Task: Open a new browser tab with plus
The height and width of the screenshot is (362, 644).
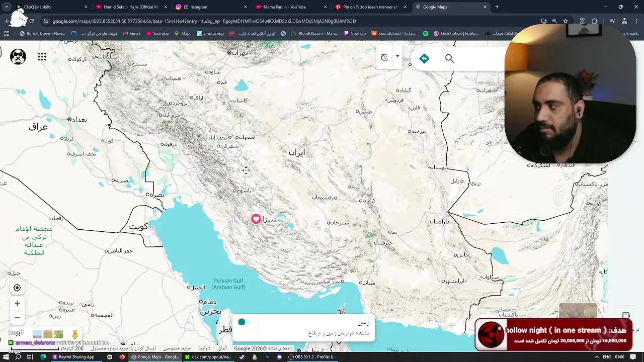Action: pos(497,7)
